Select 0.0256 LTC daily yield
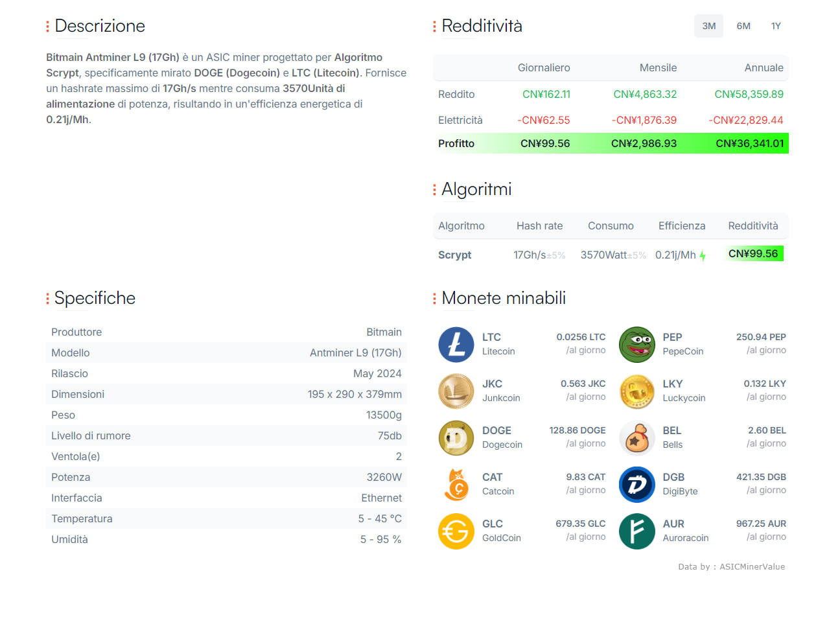Image resolution: width=840 pixels, height=624 pixels. click(x=581, y=337)
